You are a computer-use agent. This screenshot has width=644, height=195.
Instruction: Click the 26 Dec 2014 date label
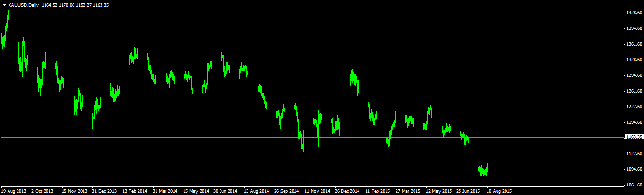[x=347, y=191]
